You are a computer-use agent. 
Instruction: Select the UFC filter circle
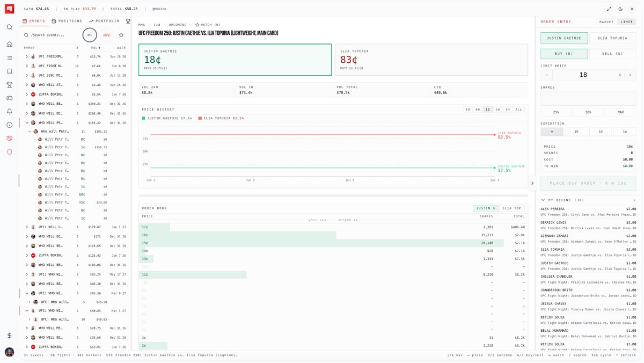click(107, 35)
